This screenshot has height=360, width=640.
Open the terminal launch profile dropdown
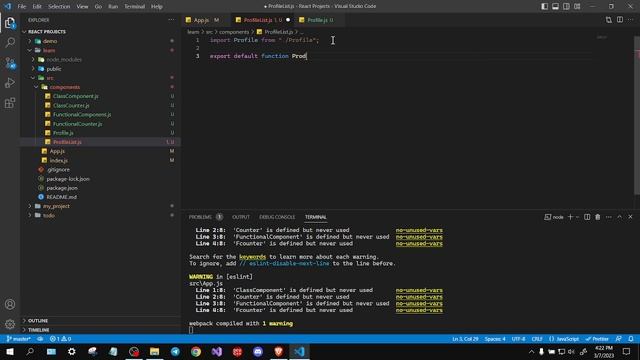[x=578, y=217]
